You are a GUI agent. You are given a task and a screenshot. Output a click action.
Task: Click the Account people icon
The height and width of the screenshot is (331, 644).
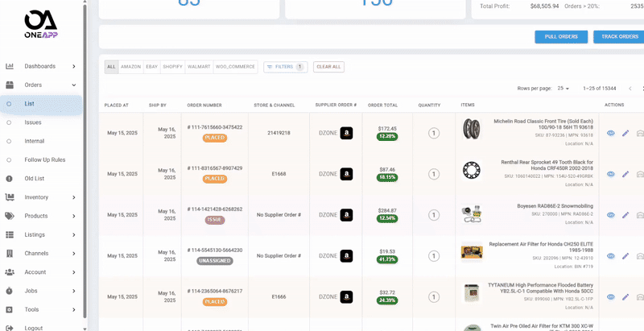click(x=9, y=272)
